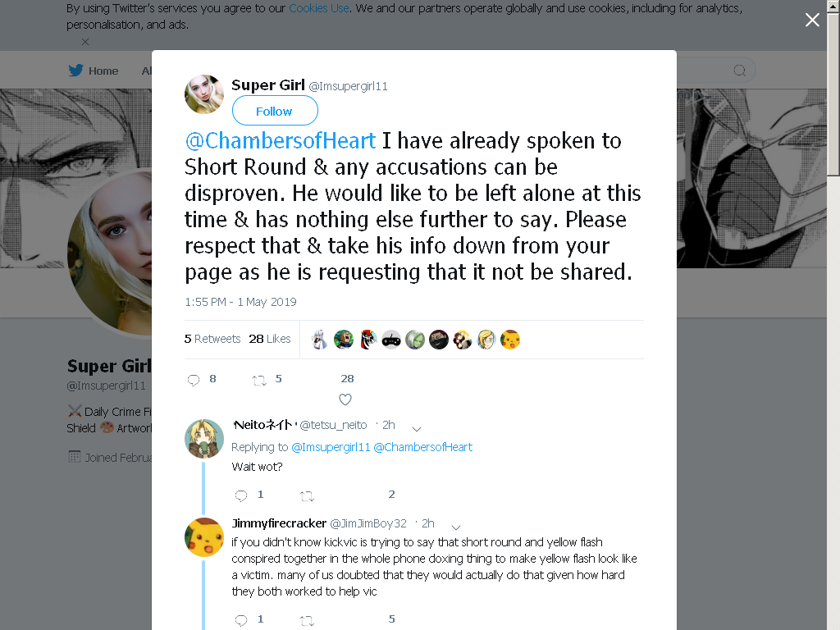Retweet the main Super Girl tweet

coord(259,381)
